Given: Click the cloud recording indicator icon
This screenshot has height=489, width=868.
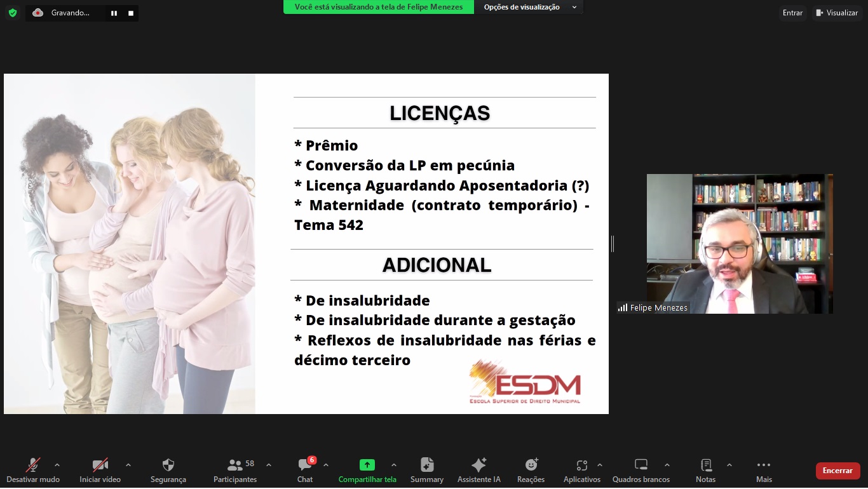Looking at the screenshot, I should pyautogui.click(x=37, y=13).
